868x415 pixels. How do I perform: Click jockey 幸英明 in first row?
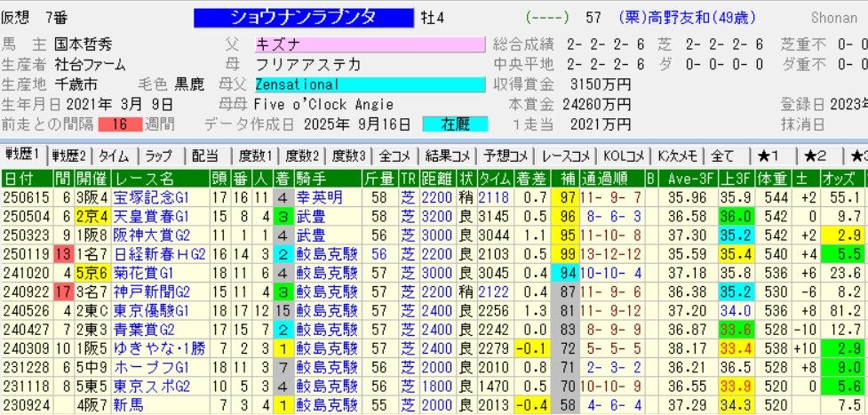tap(320, 198)
